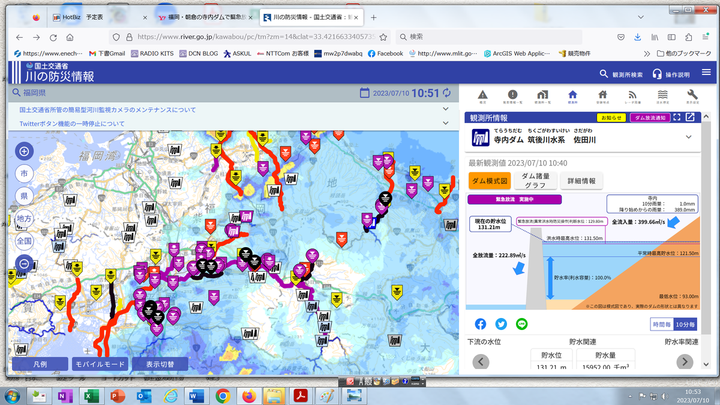Select the 10分毎 interval toggle
The height and width of the screenshot is (405, 720).
685,324
